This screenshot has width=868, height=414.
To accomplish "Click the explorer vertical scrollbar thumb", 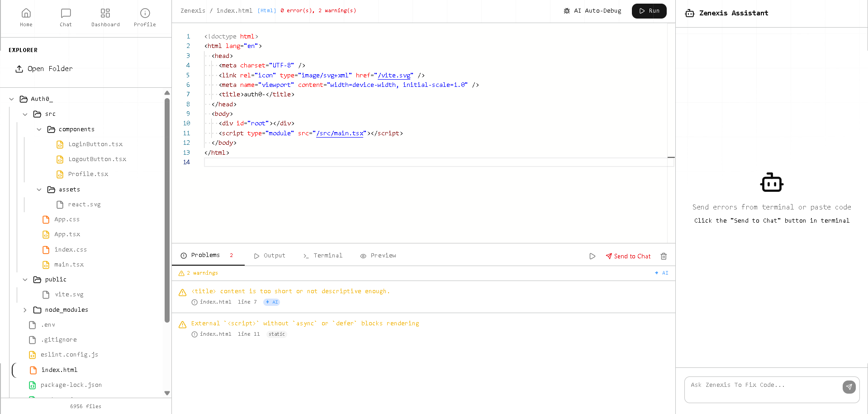I will pos(167,210).
